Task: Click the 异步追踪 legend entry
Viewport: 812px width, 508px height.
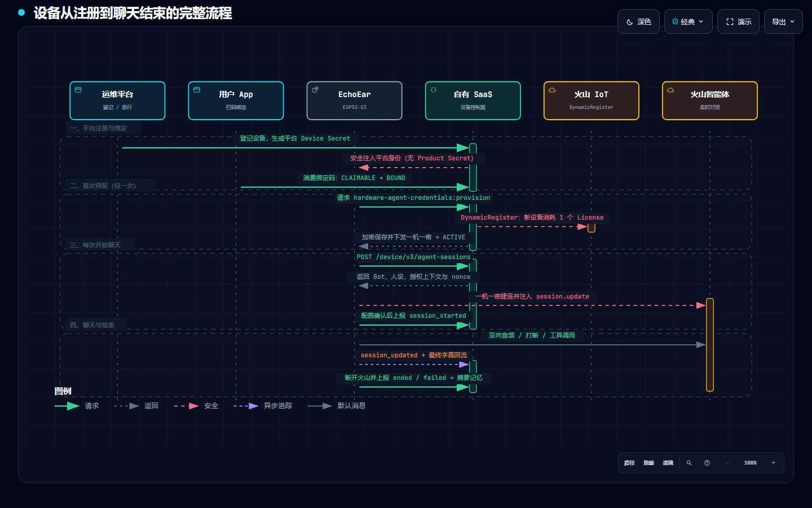Action: pyautogui.click(x=263, y=406)
